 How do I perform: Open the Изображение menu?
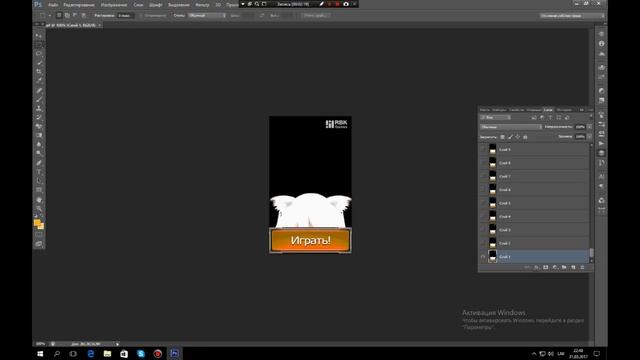click(x=114, y=5)
